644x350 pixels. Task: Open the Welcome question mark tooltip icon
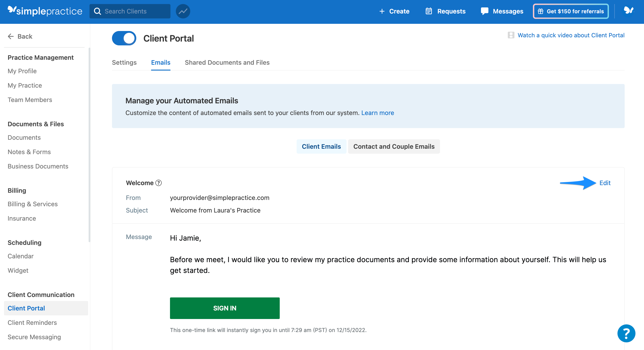(159, 183)
